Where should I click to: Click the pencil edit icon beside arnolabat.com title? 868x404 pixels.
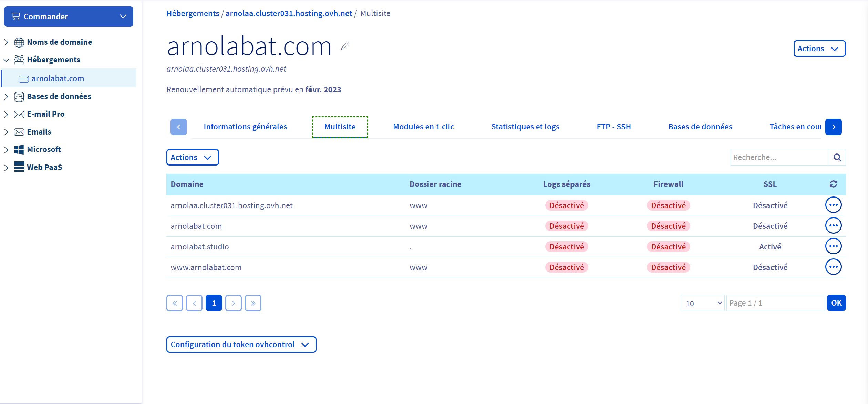tap(345, 46)
